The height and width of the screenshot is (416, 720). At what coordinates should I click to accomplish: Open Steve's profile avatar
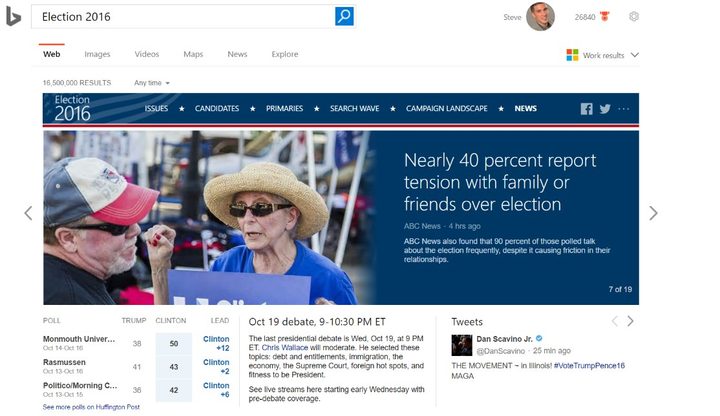(x=540, y=17)
